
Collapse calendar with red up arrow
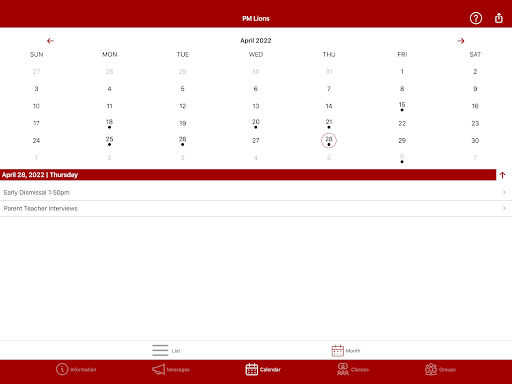coord(503,175)
